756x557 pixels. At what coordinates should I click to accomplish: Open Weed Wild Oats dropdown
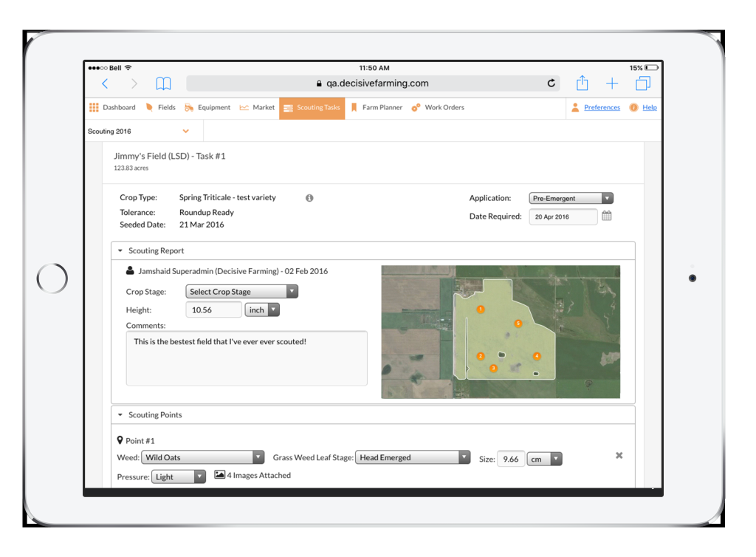click(x=202, y=457)
